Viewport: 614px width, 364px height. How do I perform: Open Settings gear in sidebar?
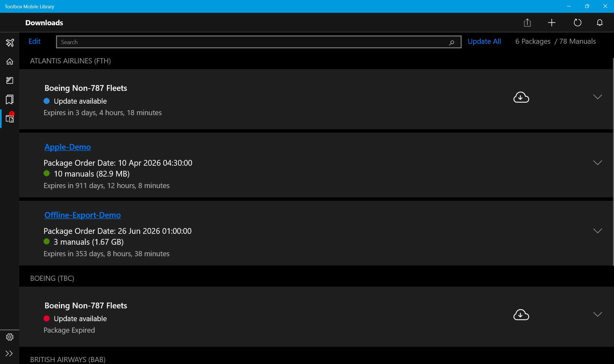10,337
